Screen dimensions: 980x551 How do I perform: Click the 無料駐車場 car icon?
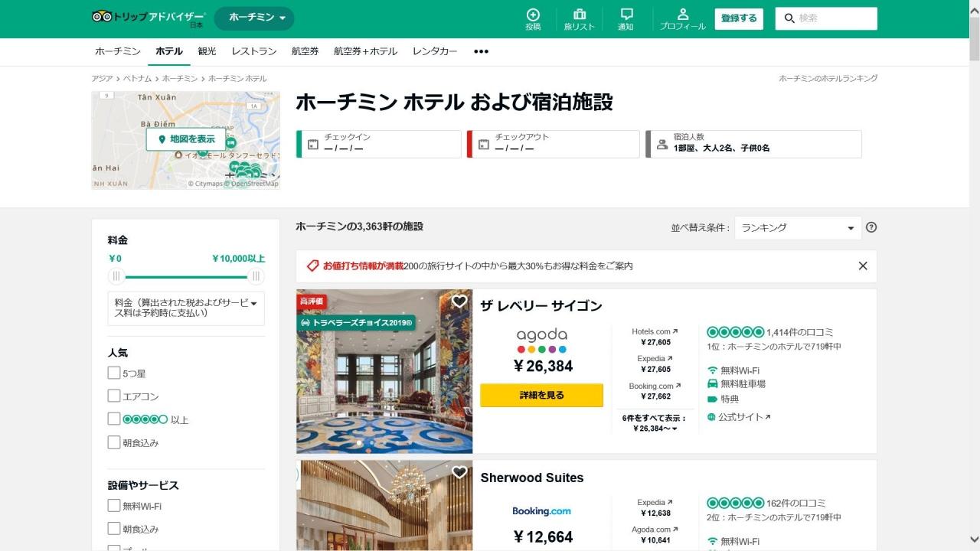coord(712,383)
